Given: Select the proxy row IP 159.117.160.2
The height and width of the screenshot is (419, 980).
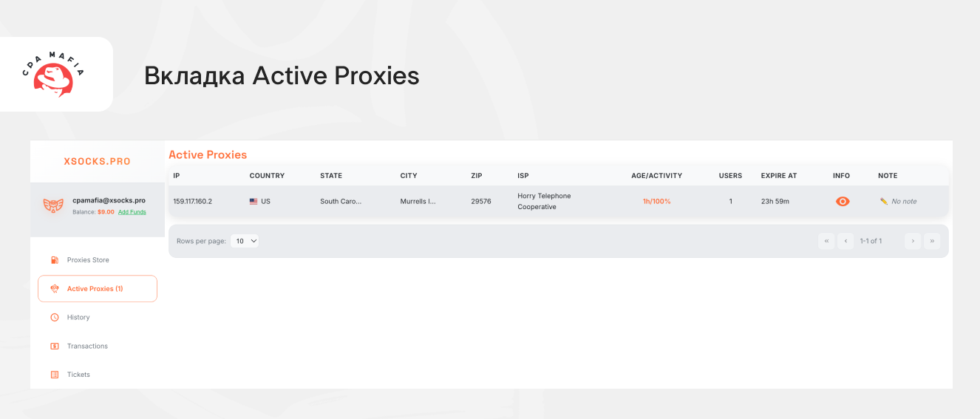Looking at the screenshot, I should point(193,201).
